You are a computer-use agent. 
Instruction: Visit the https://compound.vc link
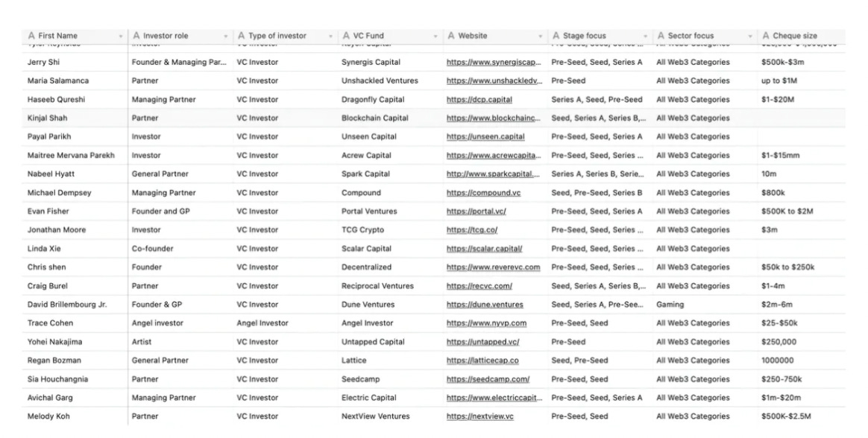[x=484, y=193]
